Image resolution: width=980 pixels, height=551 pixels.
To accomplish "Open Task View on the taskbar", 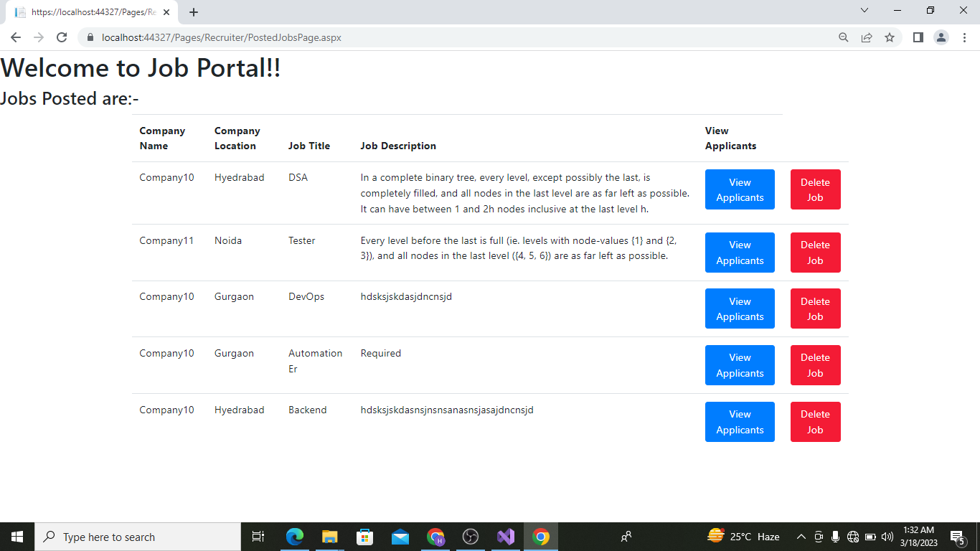I will coord(258,537).
